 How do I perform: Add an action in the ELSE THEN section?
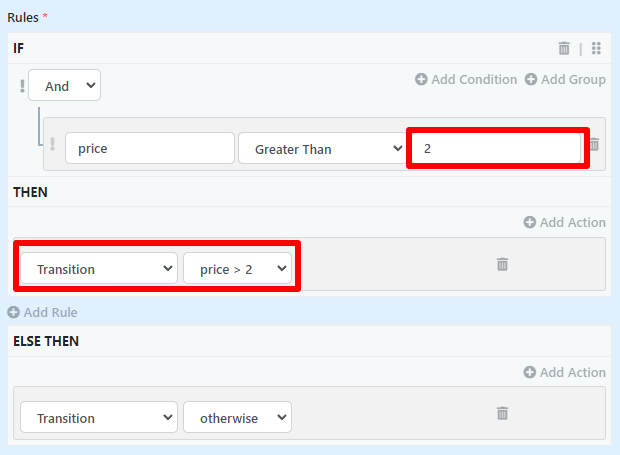point(564,372)
